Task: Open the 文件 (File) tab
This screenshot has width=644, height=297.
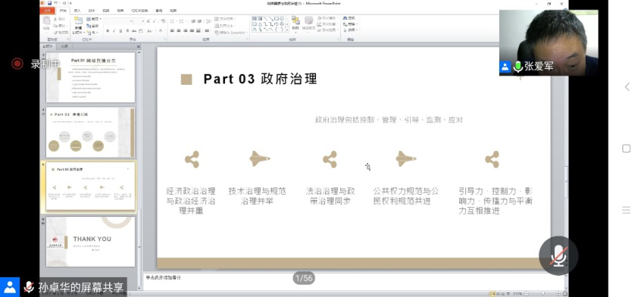Action: pyautogui.click(x=48, y=11)
